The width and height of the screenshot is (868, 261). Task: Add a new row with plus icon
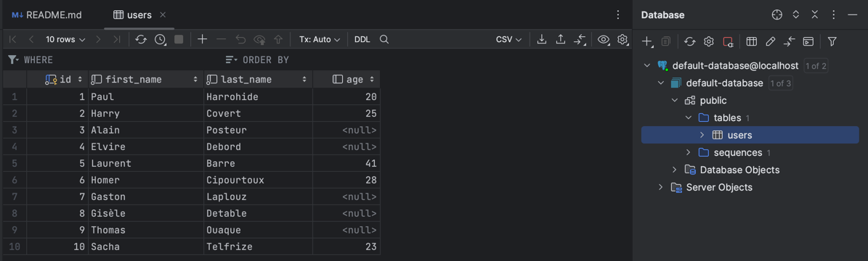tap(203, 39)
